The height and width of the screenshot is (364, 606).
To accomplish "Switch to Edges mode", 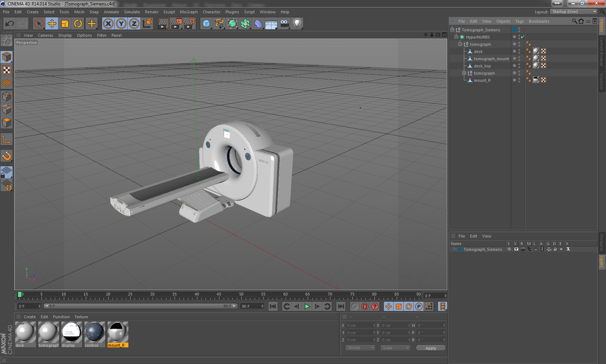I will pyautogui.click(x=7, y=110).
